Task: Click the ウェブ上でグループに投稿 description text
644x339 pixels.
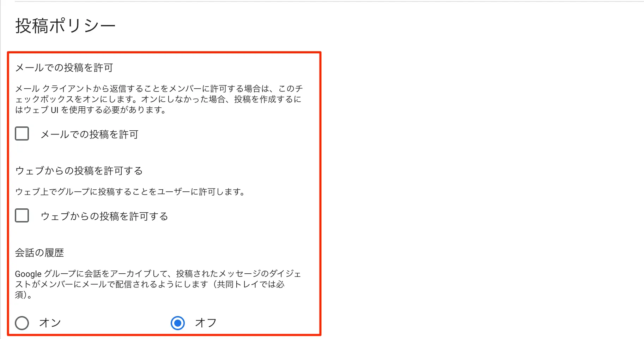Action: (x=130, y=192)
